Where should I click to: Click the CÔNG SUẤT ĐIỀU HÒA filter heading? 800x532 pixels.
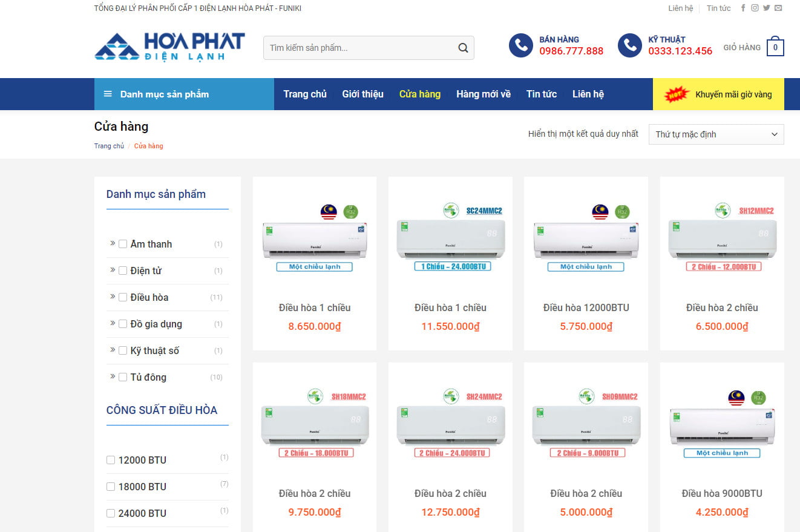click(162, 410)
